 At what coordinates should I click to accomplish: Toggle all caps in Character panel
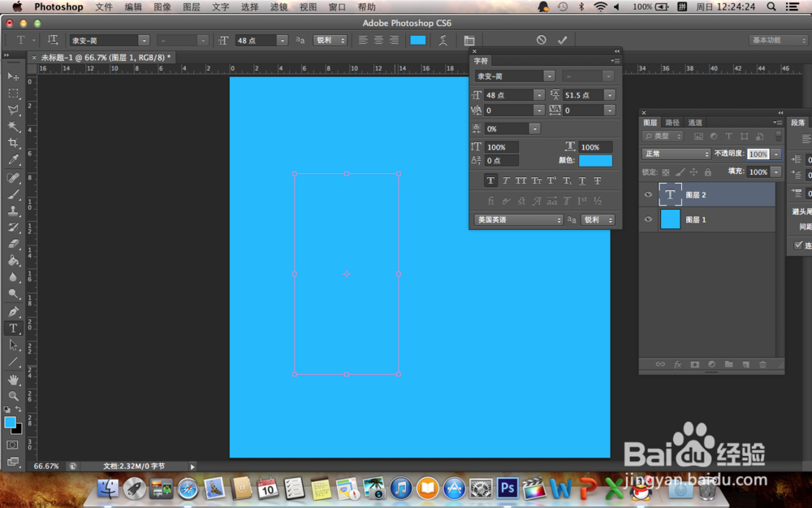(521, 180)
